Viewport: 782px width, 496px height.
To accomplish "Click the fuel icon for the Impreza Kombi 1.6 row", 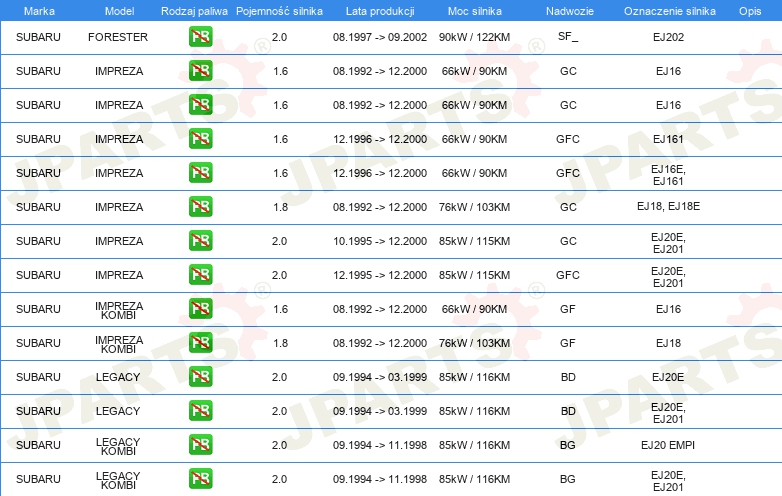I will (x=200, y=309).
